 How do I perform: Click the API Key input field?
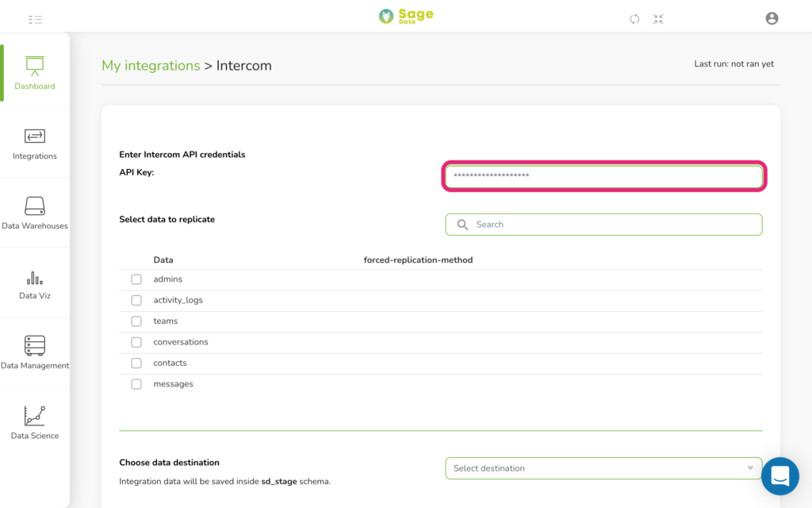coord(603,175)
